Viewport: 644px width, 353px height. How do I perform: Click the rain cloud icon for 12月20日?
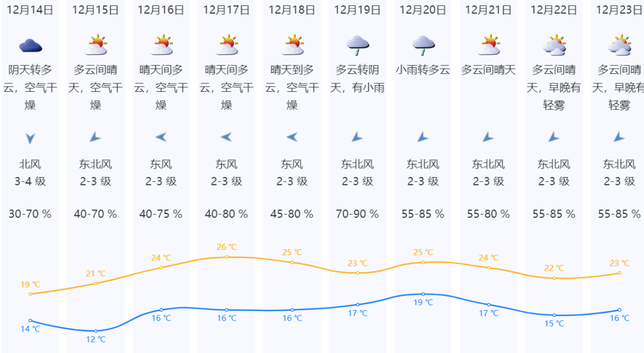pyautogui.click(x=423, y=44)
